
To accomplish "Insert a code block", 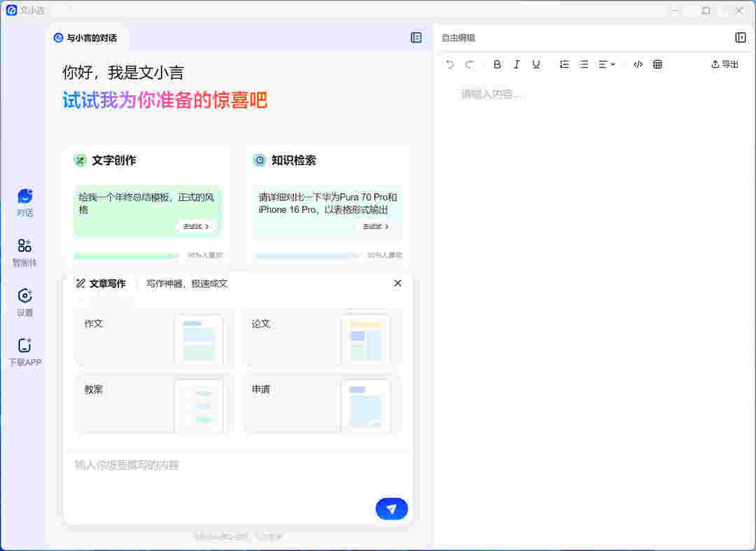I will [638, 64].
